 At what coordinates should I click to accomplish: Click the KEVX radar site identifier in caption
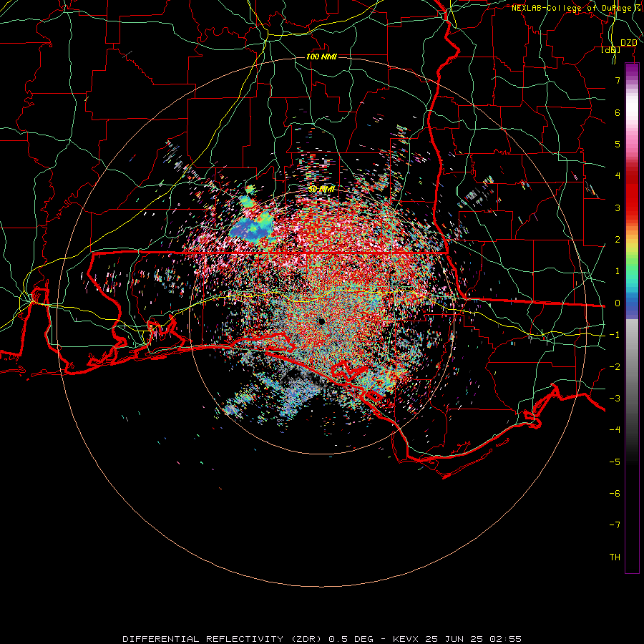point(406,639)
